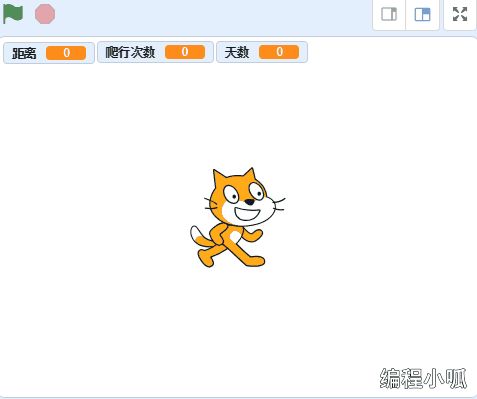Switch to large stage layout
This screenshot has height=399, width=477.
click(422, 14)
